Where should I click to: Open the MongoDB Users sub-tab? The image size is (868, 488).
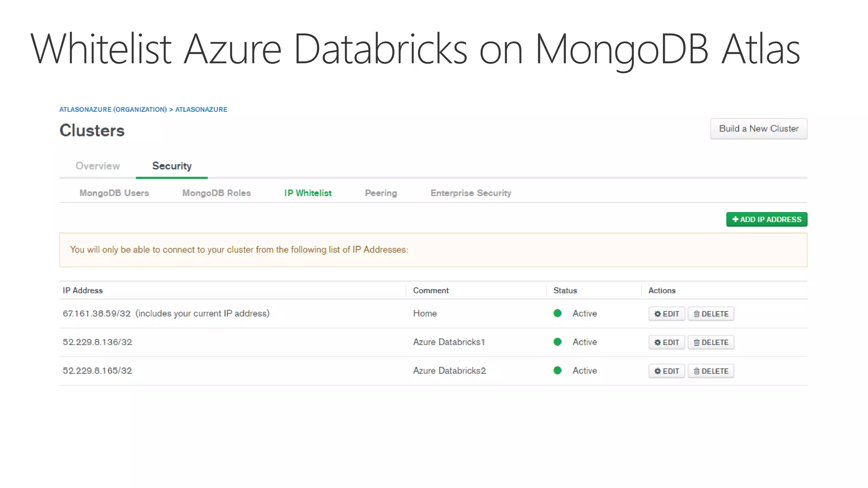coord(114,193)
